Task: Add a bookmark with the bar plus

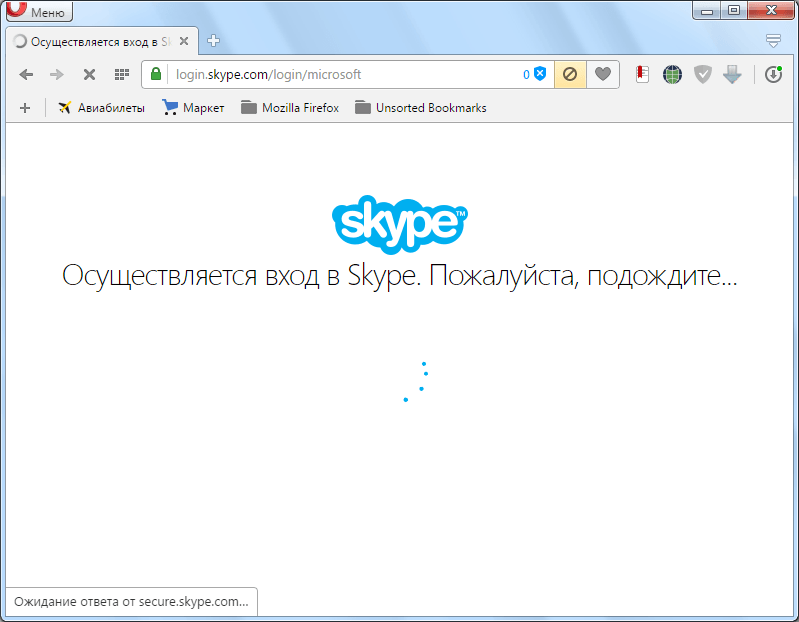Action: click(x=25, y=108)
